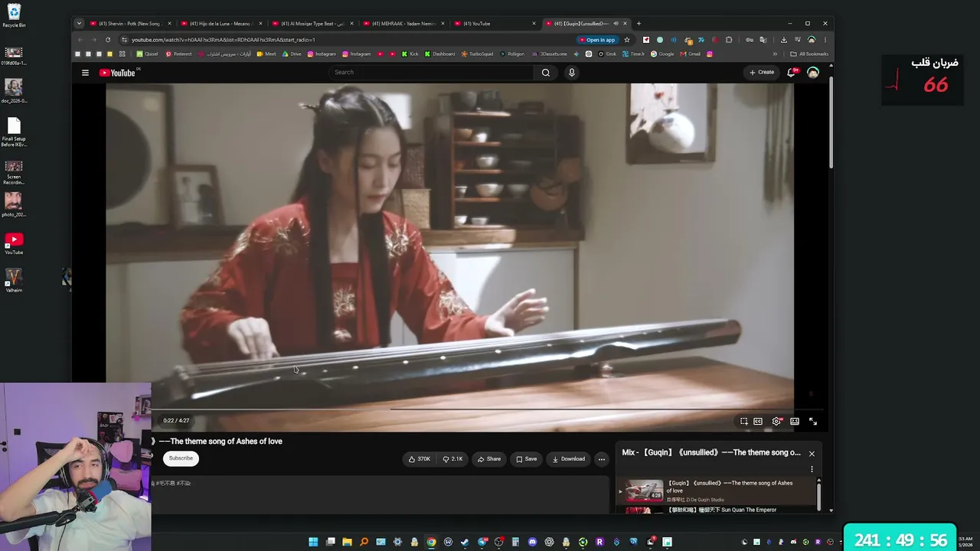Viewport: 980px width, 551px height.
Task: Play the Guqin unsullied playlist thumbnail
Action: pyautogui.click(x=644, y=491)
